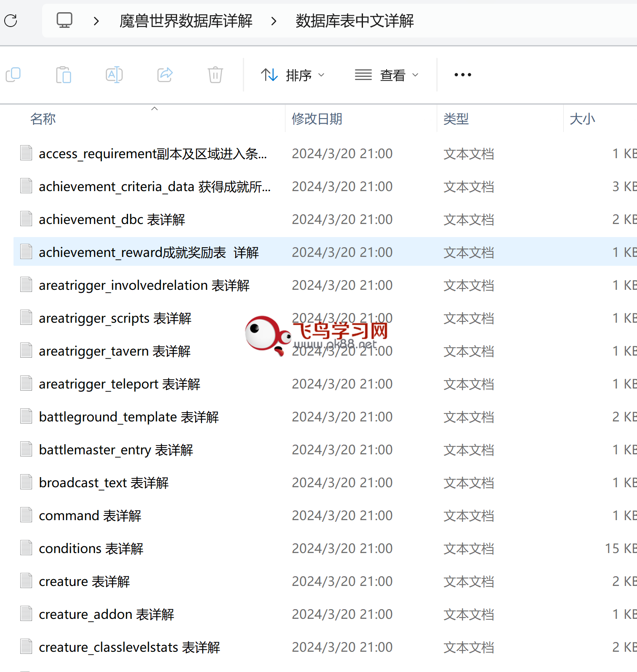Image resolution: width=637 pixels, height=672 pixels.
Task: Go to 魔兽世界数据库详解 folder in breadcrumb
Action: pyautogui.click(x=186, y=21)
